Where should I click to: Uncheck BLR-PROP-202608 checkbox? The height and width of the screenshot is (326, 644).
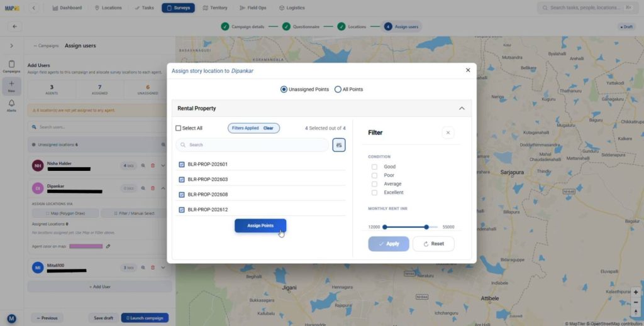(x=182, y=195)
